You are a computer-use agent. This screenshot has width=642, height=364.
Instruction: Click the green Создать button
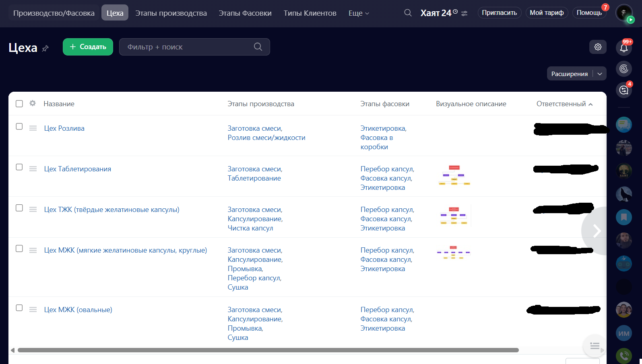click(x=88, y=47)
